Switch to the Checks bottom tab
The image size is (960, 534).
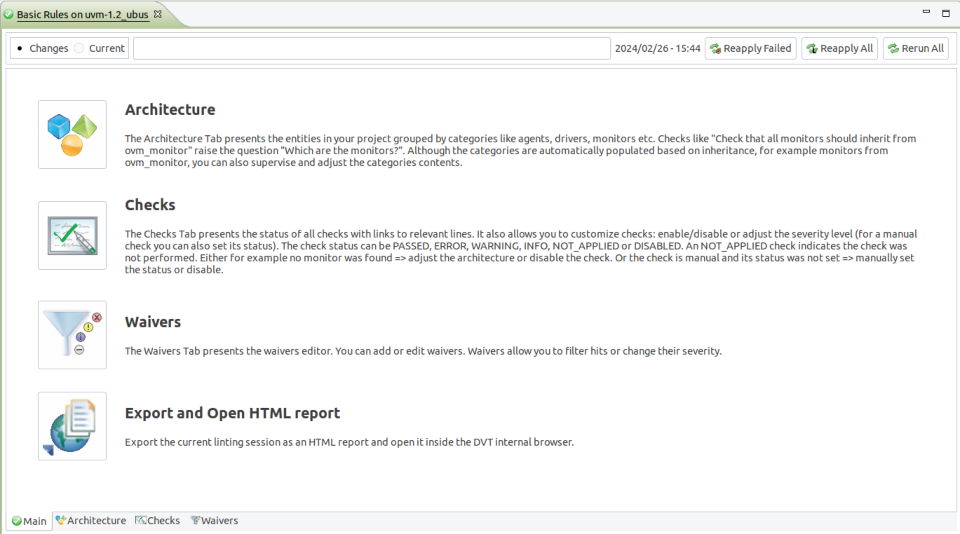[x=157, y=521]
